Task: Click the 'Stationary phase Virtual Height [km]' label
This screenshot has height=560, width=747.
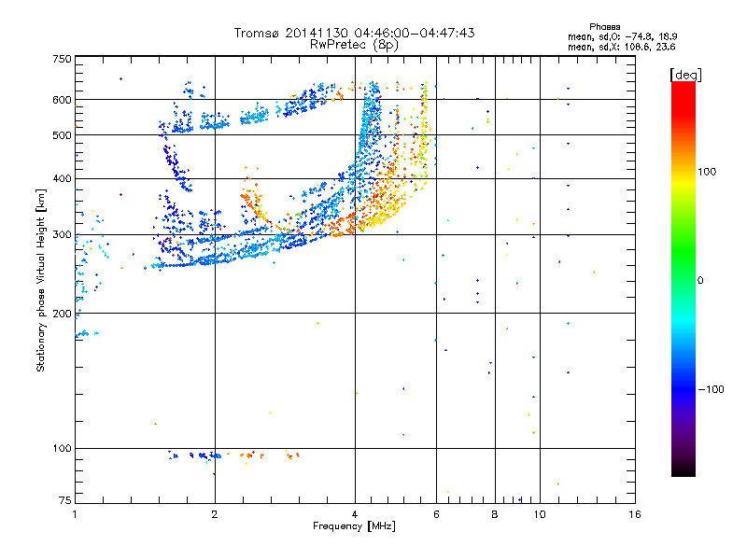Action: [41, 280]
